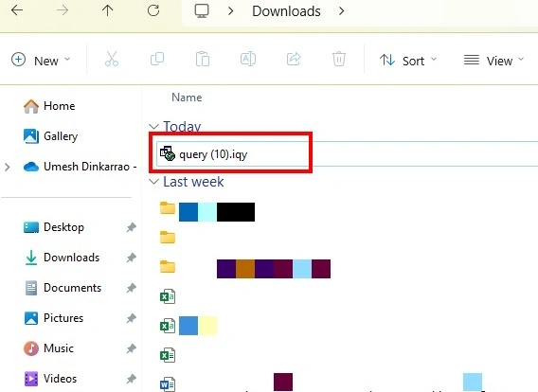Click the Rename icon in toolbar
This screenshot has height=392, width=538.
click(x=248, y=59)
